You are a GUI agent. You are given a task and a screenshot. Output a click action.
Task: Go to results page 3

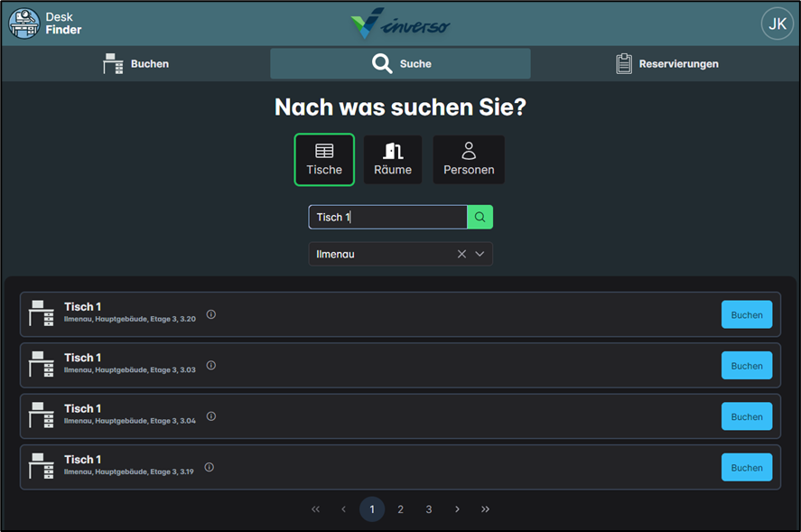click(x=429, y=509)
